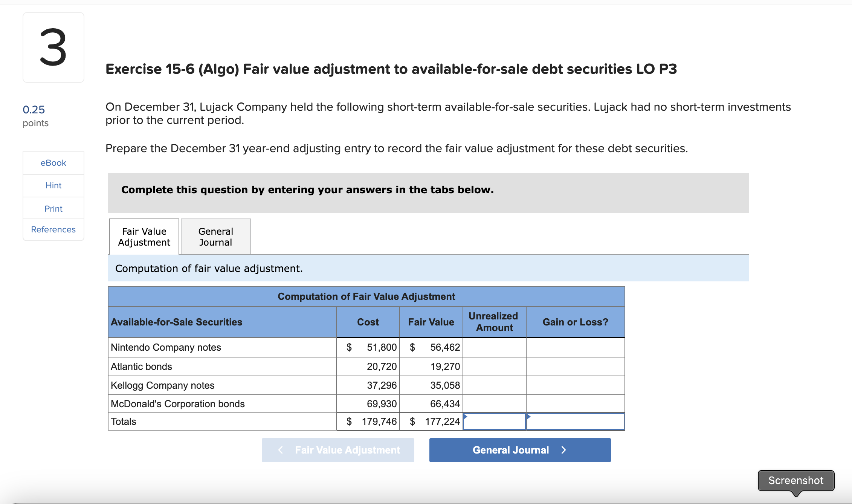Click the right chevron on General Journal button
This screenshot has width=852, height=504.
563,450
